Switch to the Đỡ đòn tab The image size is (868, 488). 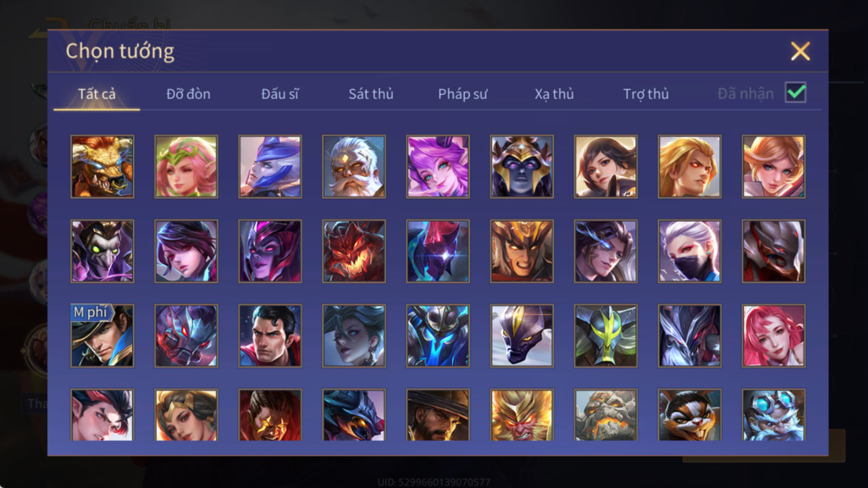(x=188, y=94)
